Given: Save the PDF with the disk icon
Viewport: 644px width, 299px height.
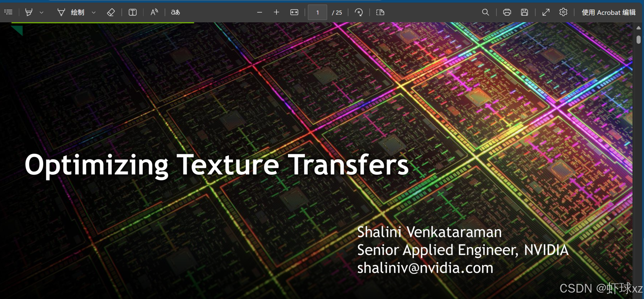Looking at the screenshot, I should click(524, 12).
